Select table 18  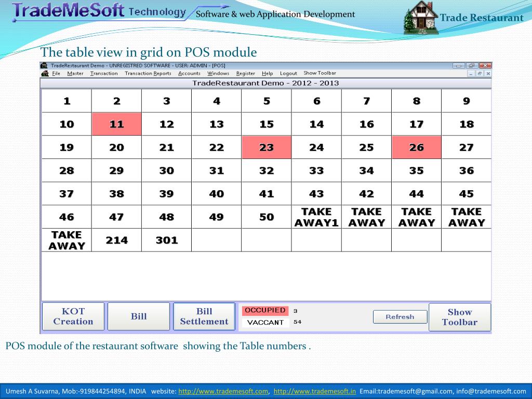click(x=466, y=124)
